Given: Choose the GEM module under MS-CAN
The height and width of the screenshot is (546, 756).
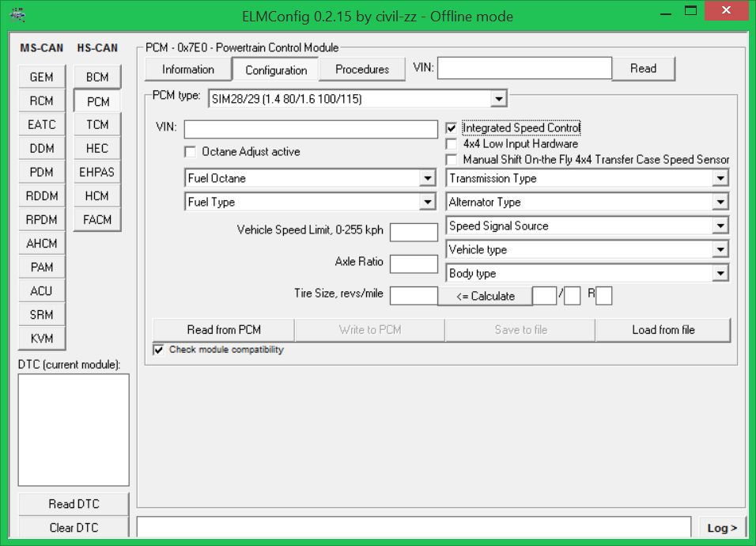Looking at the screenshot, I should pos(42,78).
